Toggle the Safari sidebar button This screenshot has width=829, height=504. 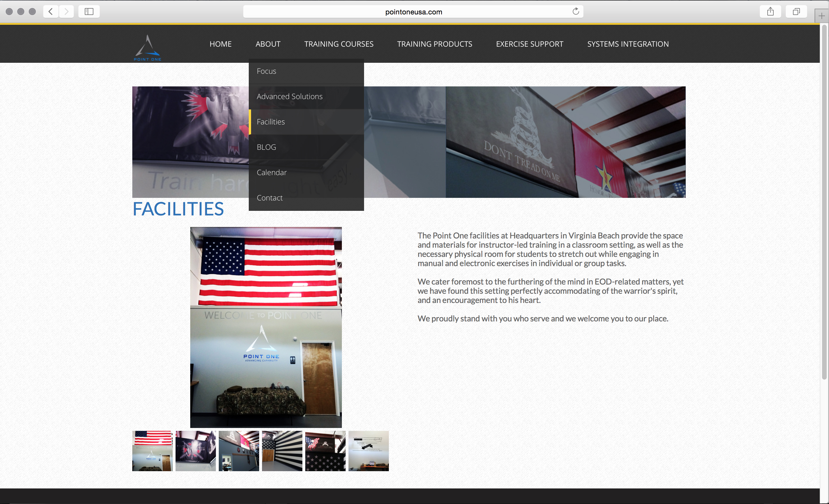click(89, 12)
